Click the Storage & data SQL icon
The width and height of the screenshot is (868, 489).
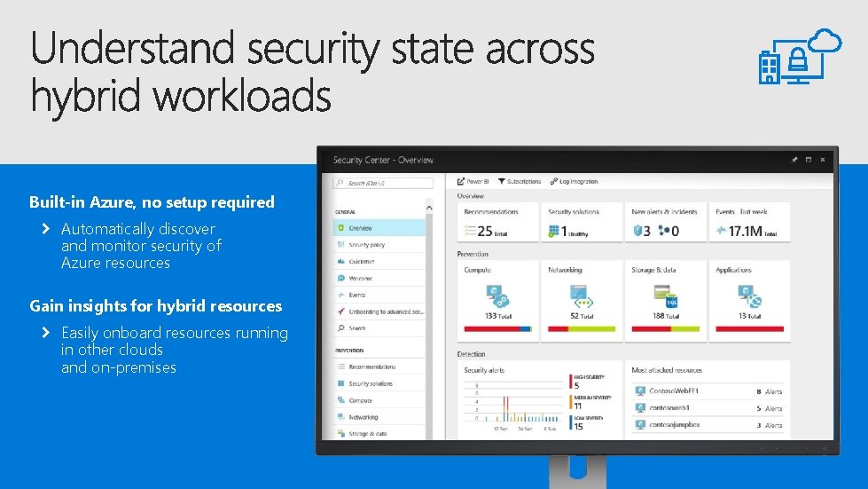(665, 296)
